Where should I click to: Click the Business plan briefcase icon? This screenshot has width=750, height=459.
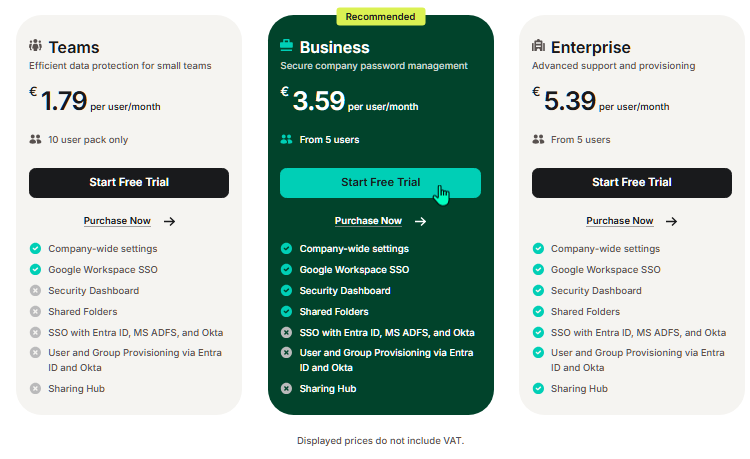pyautogui.click(x=287, y=45)
